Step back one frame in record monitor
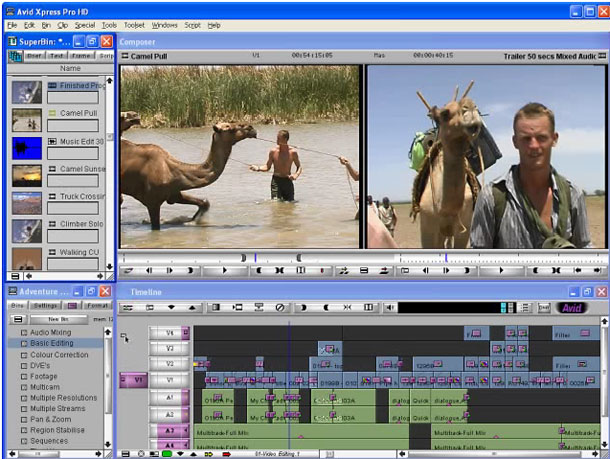The width and height of the screenshot is (610, 459). [x=426, y=270]
